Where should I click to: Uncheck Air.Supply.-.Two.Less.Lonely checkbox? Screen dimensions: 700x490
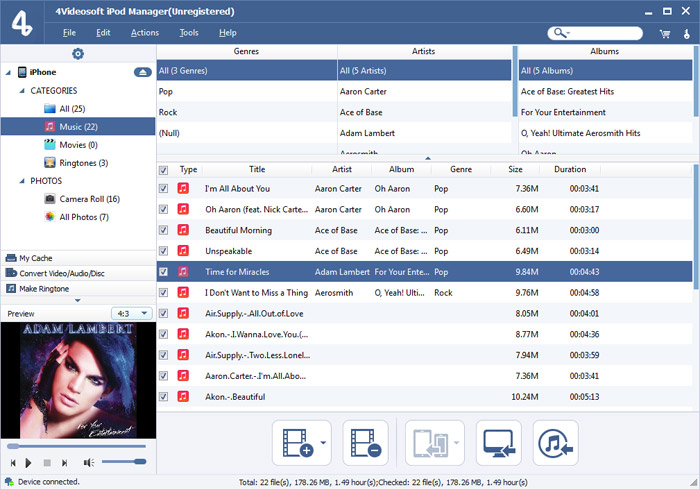[163, 355]
